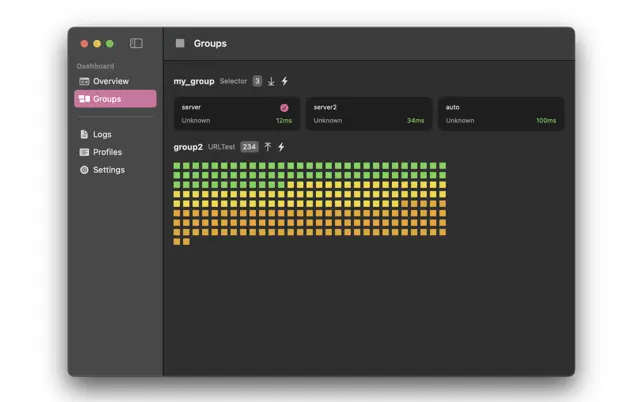Click the my_group group name
The image size is (643, 402).
click(194, 81)
